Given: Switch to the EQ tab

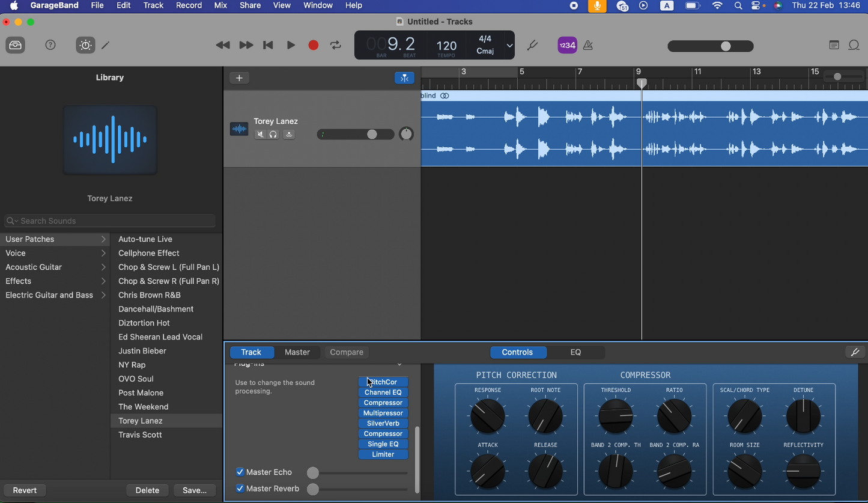Looking at the screenshot, I should (575, 352).
